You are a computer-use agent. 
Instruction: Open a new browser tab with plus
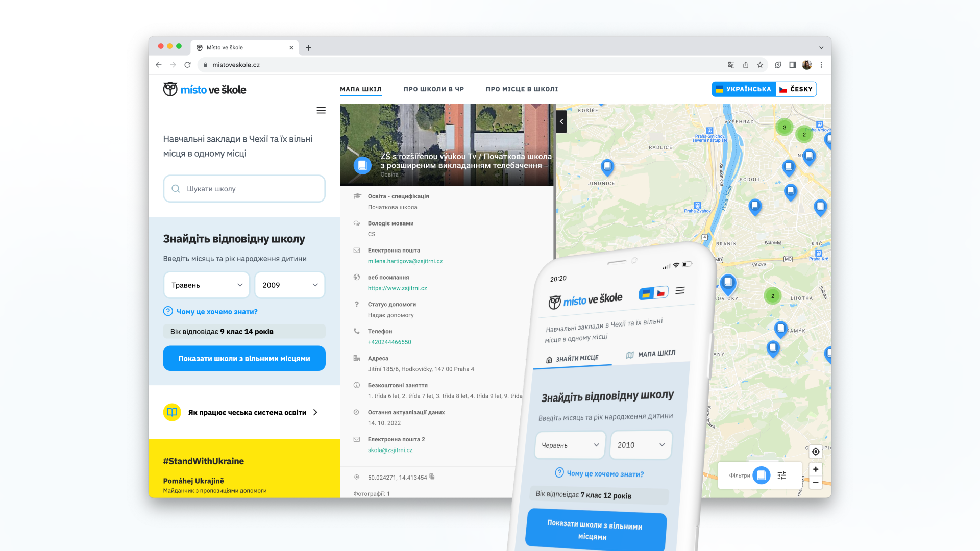(x=308, y=47)
